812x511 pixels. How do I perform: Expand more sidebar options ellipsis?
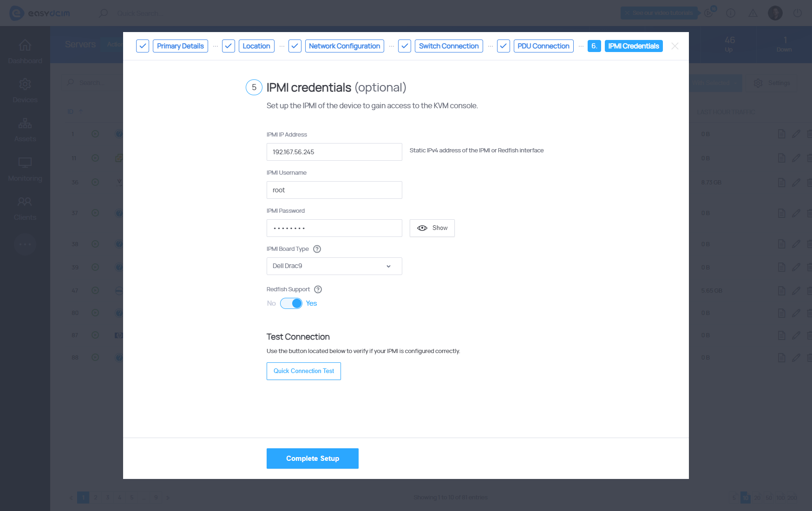25,244
